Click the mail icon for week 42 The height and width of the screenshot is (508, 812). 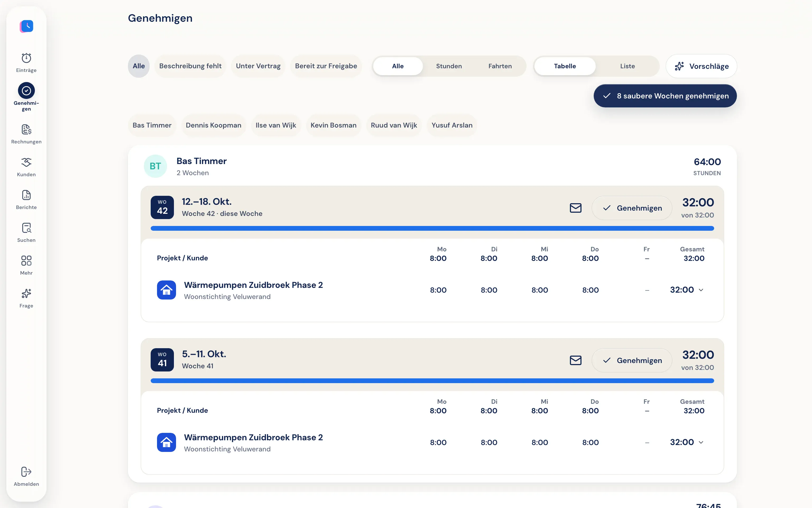point(575,208)
